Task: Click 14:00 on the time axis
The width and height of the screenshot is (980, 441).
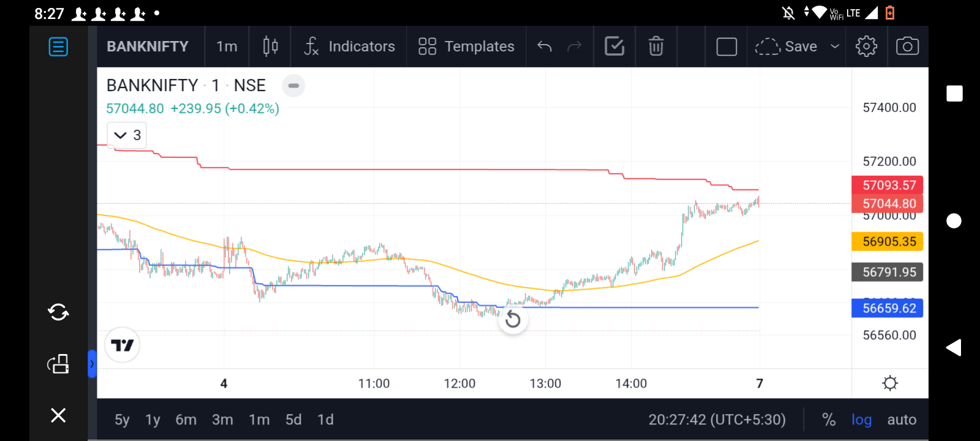Action: coord(631,383)
